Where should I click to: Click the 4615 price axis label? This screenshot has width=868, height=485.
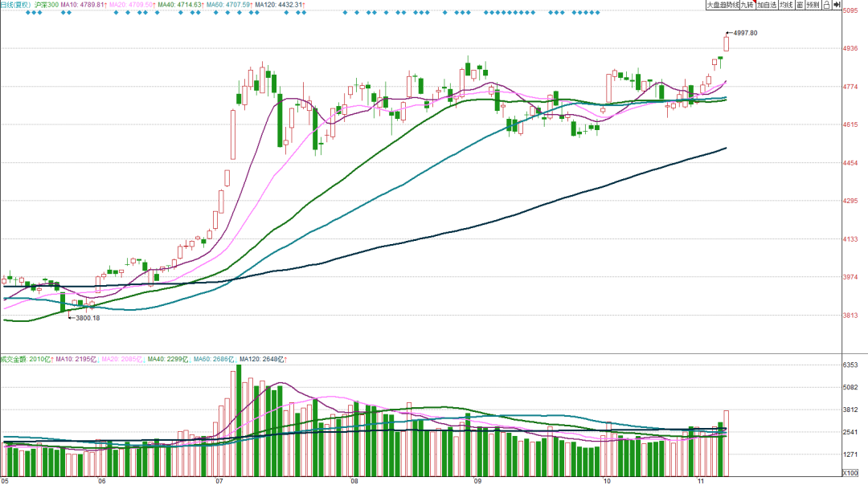coord(850,125)
